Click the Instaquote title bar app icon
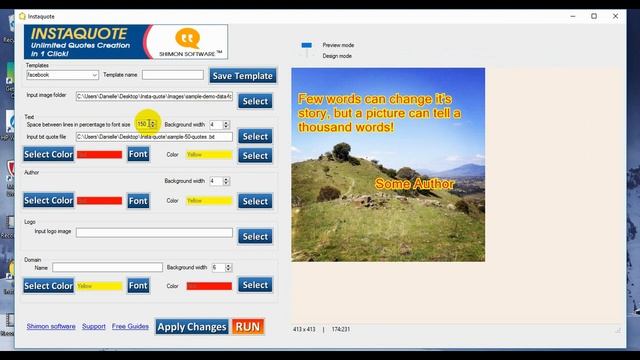 22,16
